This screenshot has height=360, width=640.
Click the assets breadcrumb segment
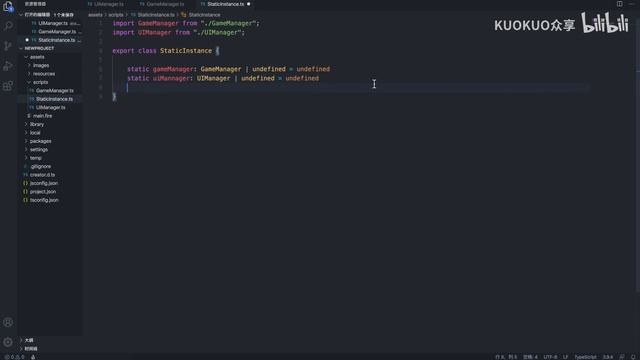(95, 15)
